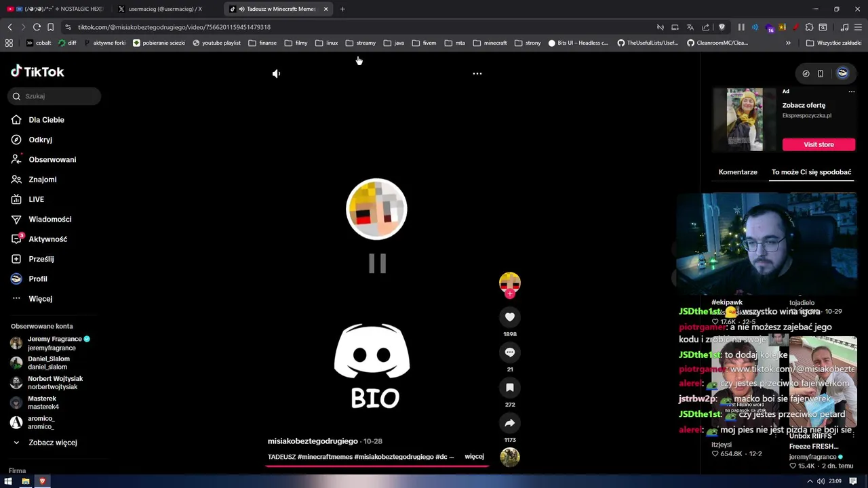Image resolution: width=868 pixels, height=488 pixels.
Task: Seek on the red video progress bar
Action: pyautogui.click(x=376, y=466)
